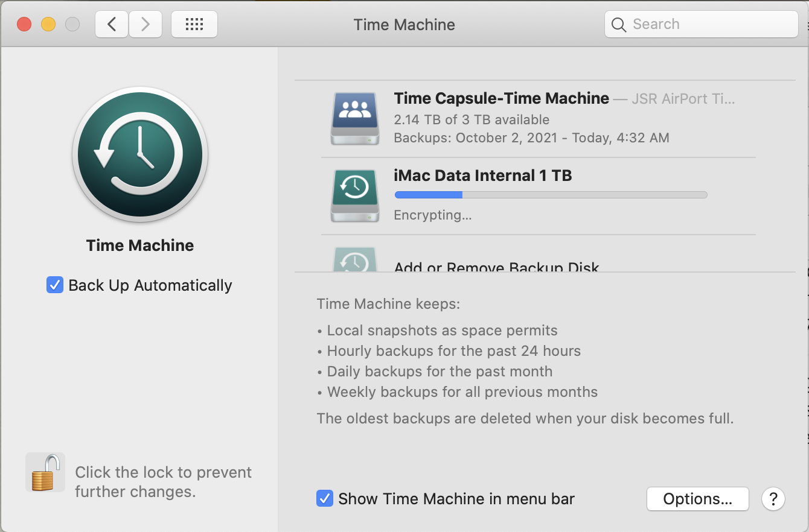Go back with the left chevron
This screenshot has height=532, width=809.
coord(112,25)
